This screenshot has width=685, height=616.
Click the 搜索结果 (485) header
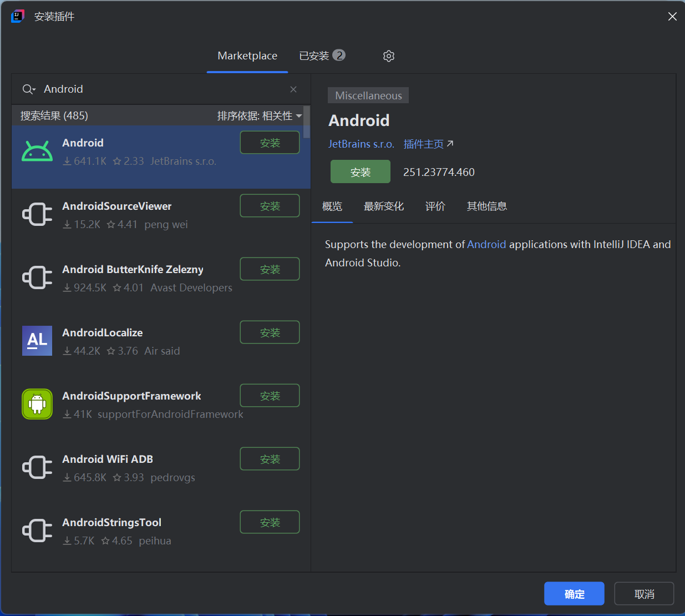point(54,116)
